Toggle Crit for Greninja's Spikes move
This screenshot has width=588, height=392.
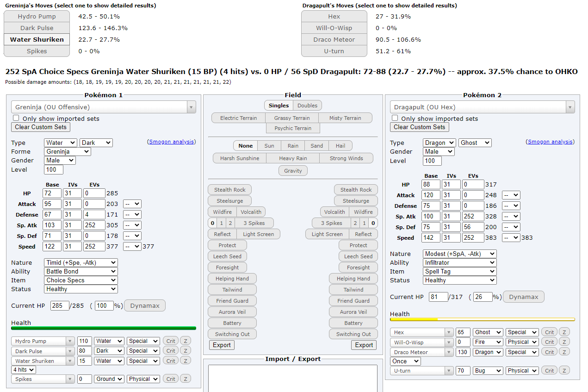[x=171, y=379]
